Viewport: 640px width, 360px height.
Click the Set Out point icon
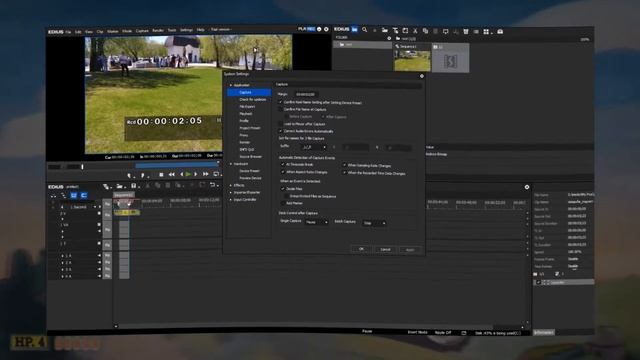[x=143, y=176]
